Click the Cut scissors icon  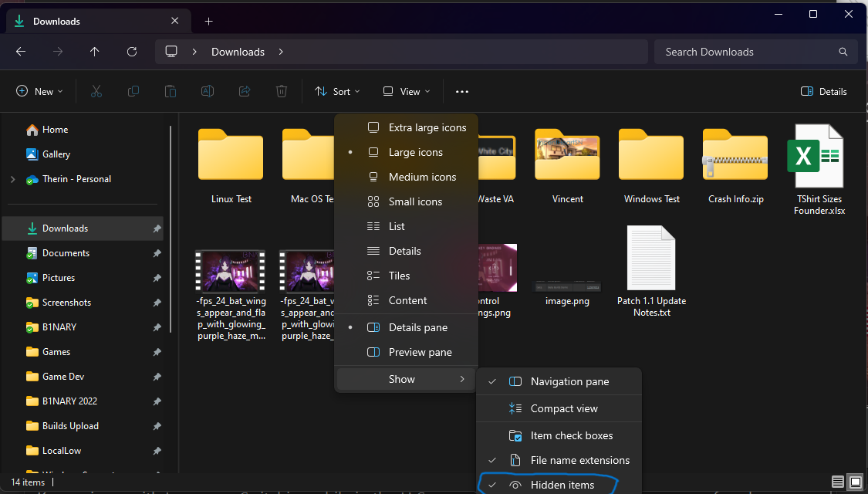pyautogui.click(x=96, y=91)
